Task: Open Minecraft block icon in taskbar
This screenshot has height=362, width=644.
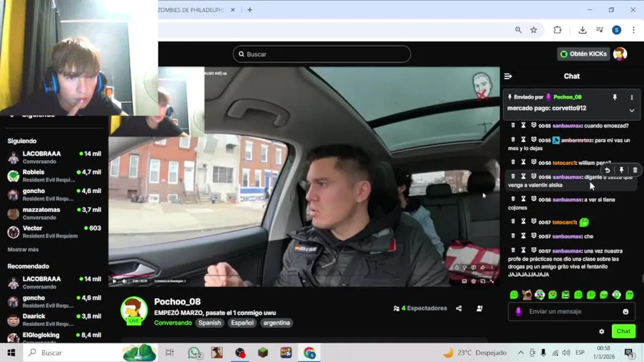Action: [263, 352]
